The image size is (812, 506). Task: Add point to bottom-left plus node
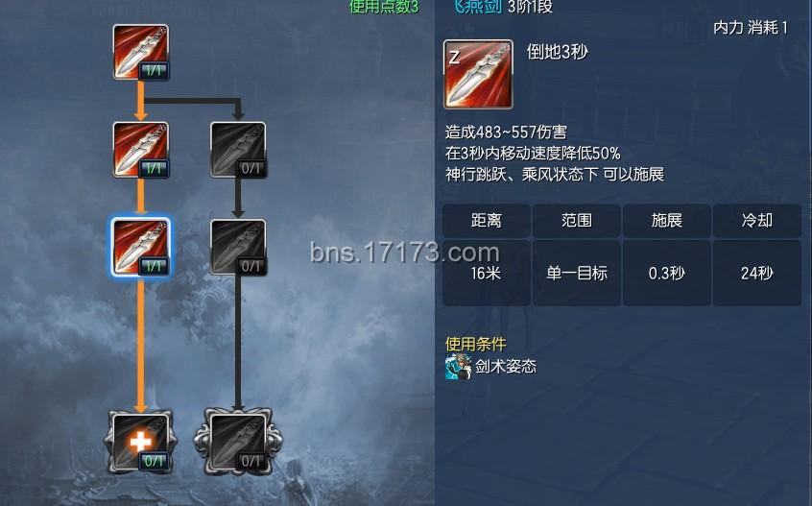point(141,443)
